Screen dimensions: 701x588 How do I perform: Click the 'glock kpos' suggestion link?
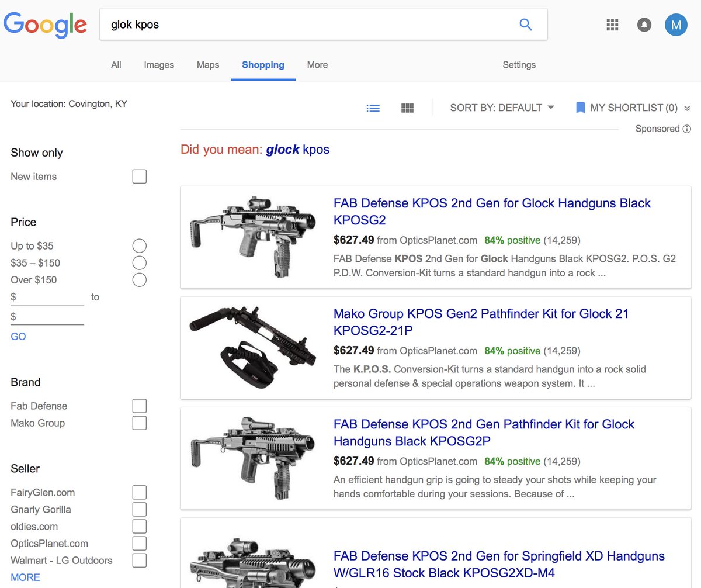(297, 150)
